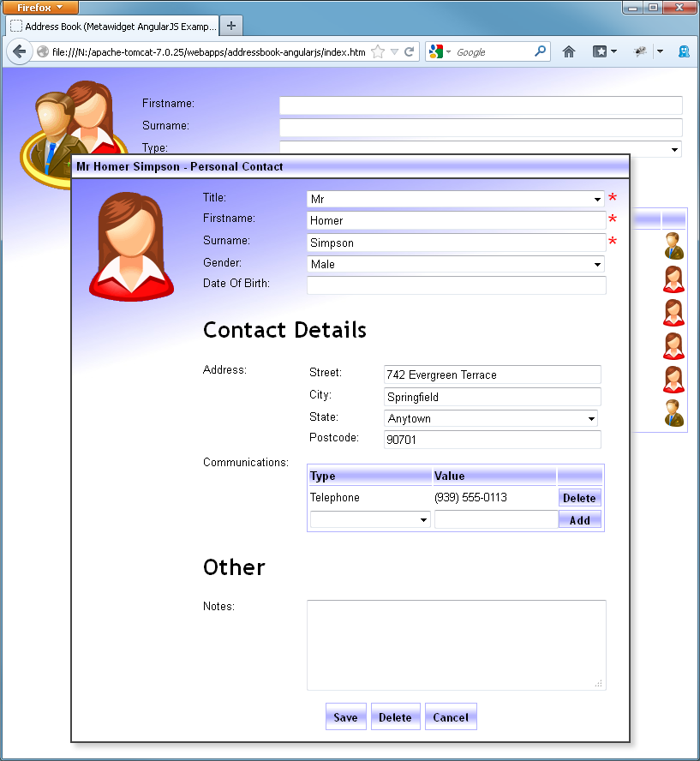Click the Postcode field containing 90701
This screenshot has height=761, width=700.
coord(493,440)
